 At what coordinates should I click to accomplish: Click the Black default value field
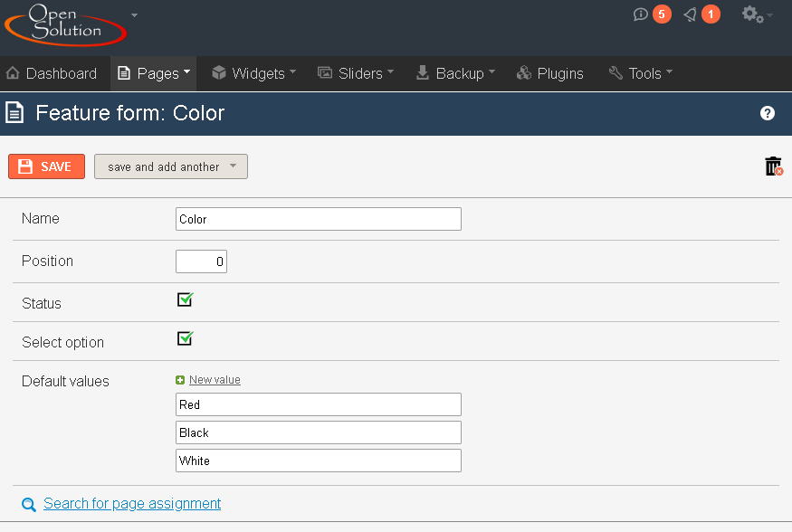[319, 432]
